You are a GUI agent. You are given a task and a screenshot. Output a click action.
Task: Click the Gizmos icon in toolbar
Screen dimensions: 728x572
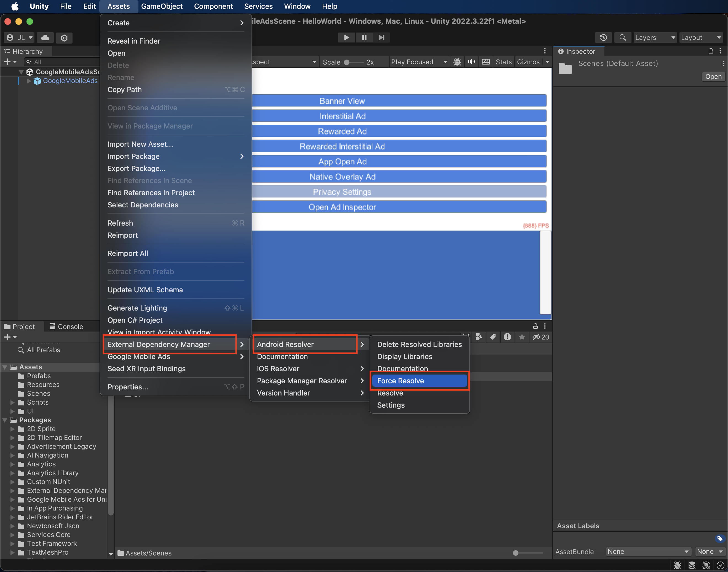528,62
